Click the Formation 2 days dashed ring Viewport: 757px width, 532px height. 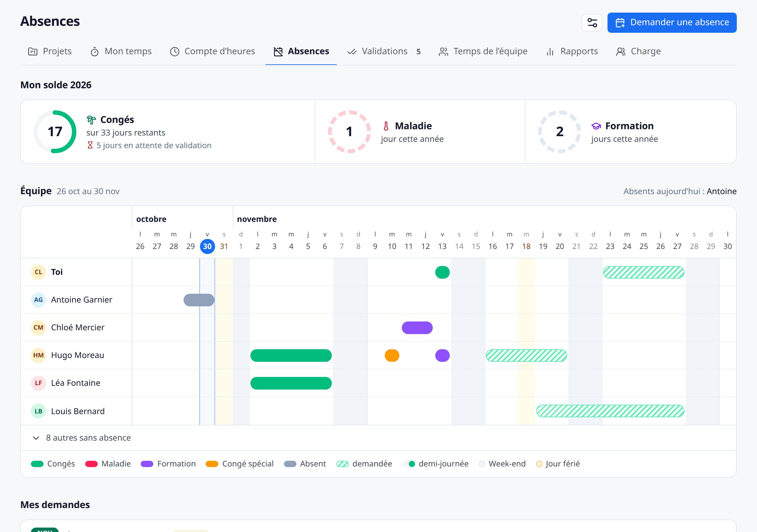pyautogui.click(x=560, y=132)
